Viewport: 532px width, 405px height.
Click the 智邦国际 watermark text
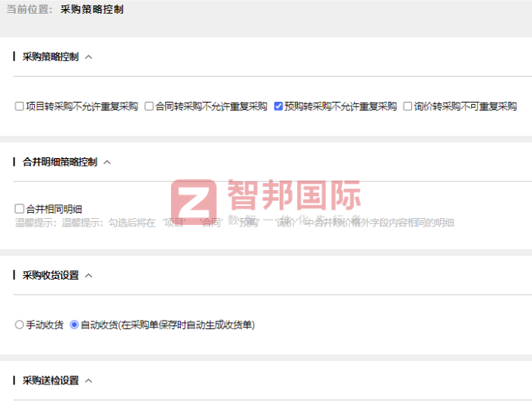[293, 195]
